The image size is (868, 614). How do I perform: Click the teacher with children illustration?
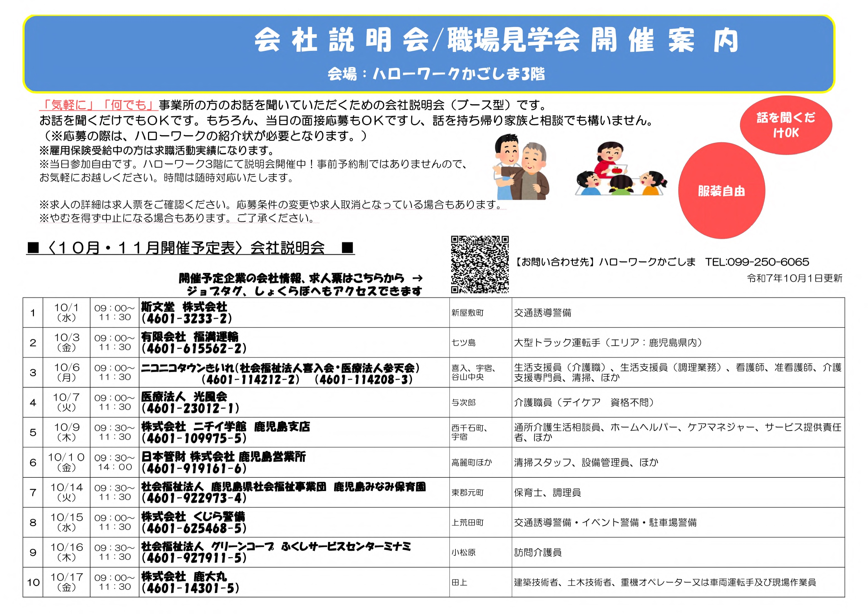pos(621,169)
